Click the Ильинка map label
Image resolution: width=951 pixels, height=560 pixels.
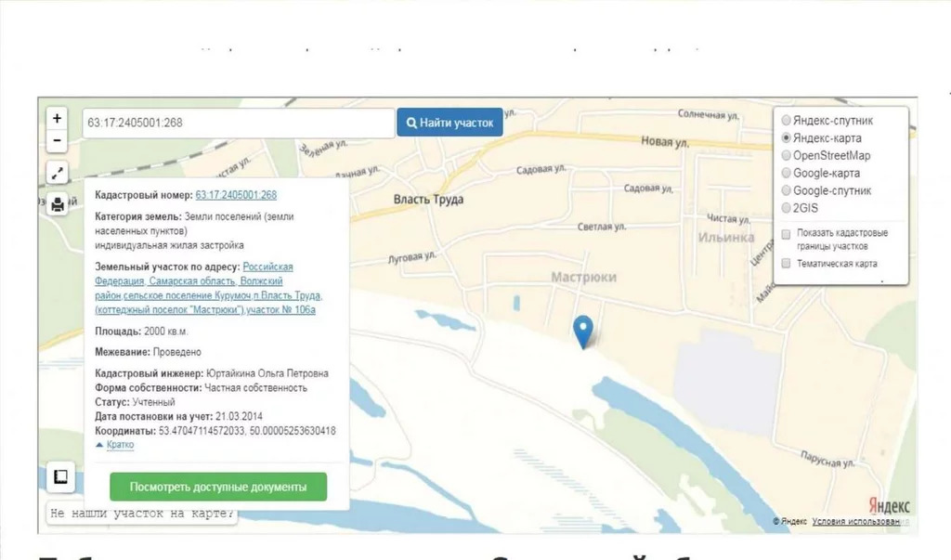(726, 237)
